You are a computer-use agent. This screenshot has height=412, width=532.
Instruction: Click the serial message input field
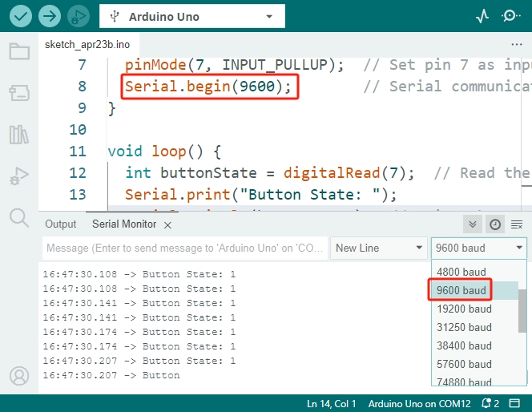(185, 248)
